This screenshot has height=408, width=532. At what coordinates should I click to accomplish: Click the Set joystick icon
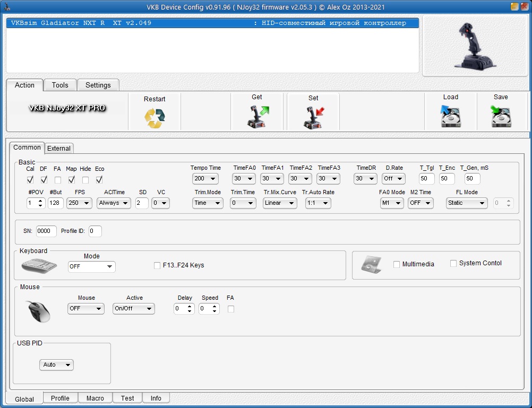point(313,118)
